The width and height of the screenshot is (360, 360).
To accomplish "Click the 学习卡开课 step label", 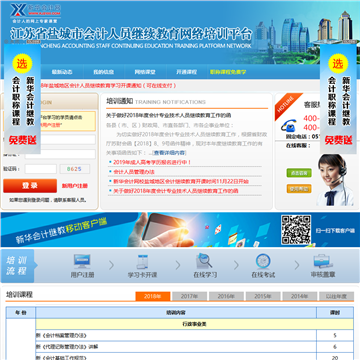I will (x=143, y=275).
